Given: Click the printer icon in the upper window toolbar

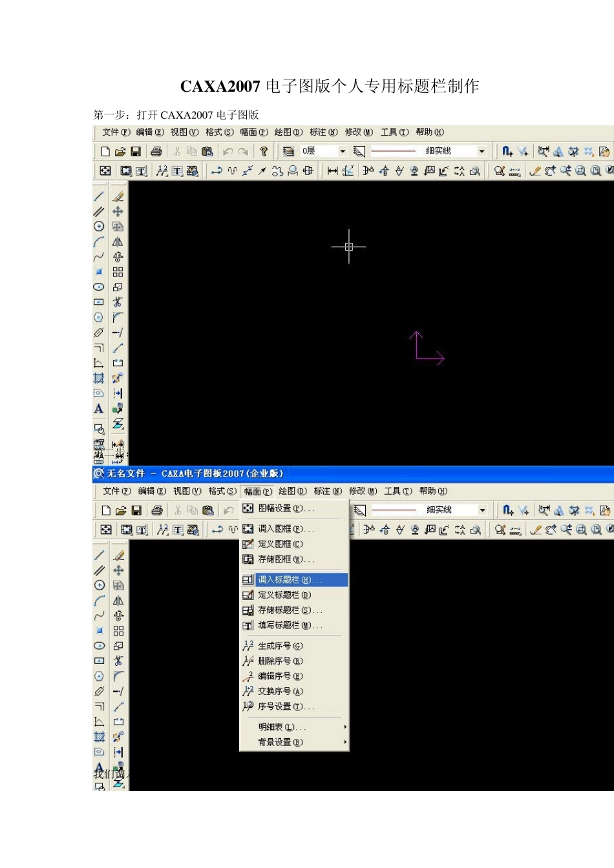Looking at the screenshot, I should pyautogui.click(x=156, y=151).
